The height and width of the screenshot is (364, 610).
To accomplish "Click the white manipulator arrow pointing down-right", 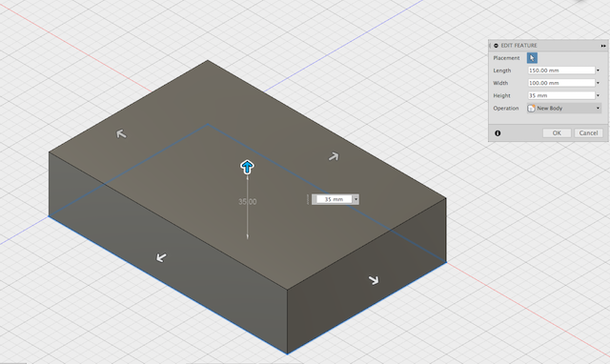I will 374,280.
